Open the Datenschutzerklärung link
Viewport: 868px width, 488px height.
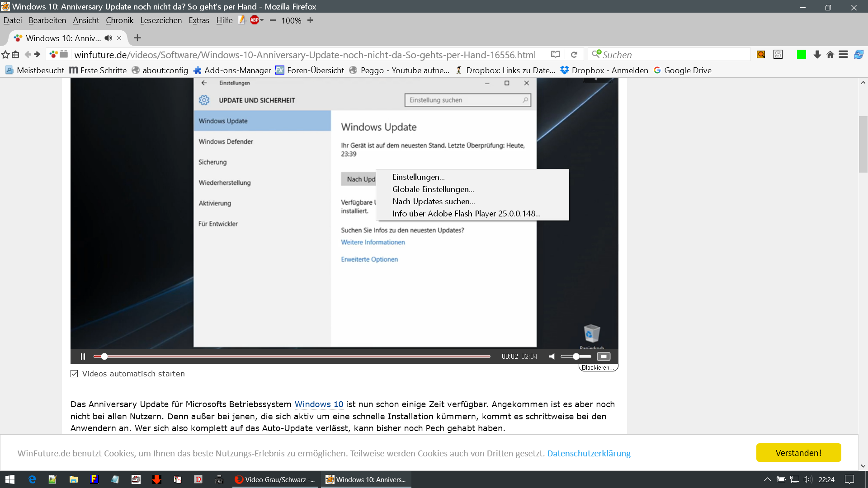pyautogui.click(x=589, y=453)
